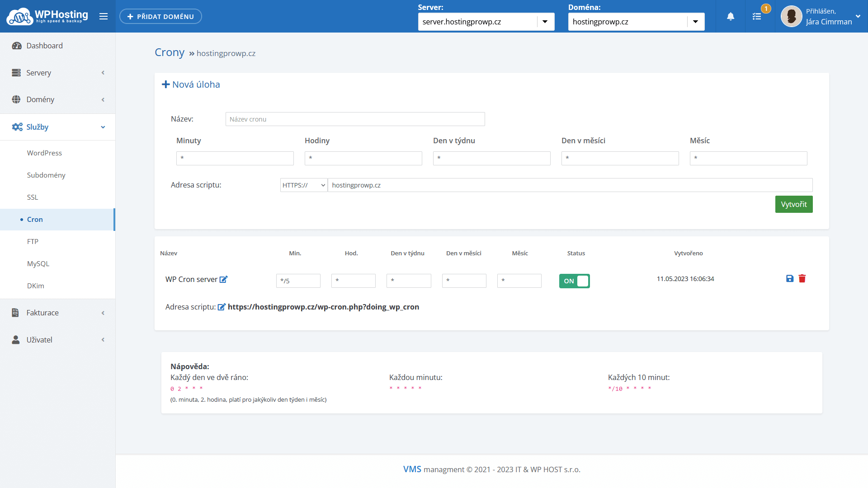Click the Minuty field in new task
868x488 pixels.
click(x=235, y=158)
